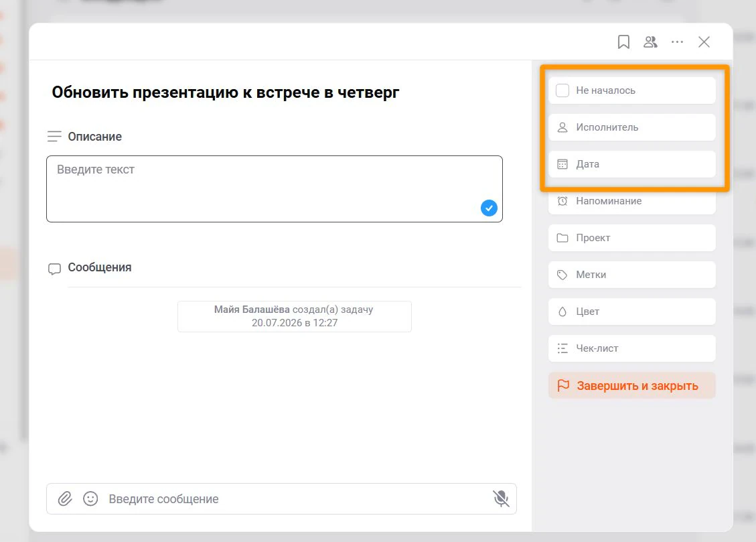Viewport: 756px width, 542px height.
Task: Focus the 'Введите текст' description field
Action: click(275, 189)
